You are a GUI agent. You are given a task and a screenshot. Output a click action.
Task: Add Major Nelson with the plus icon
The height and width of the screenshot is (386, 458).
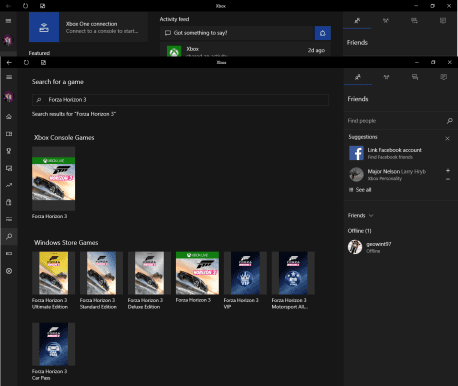point(448,170)
